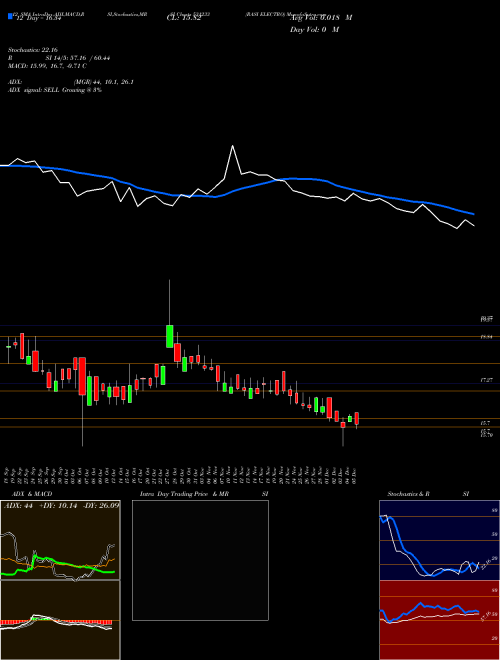Click the last red candlestick on the chart
This screenshot has height=660, width=500.
point(356,419)
